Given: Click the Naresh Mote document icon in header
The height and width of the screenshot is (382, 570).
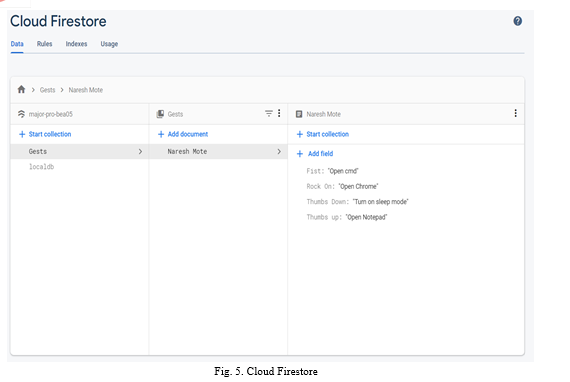Looking at the screenshot, I should tap(299, 114).
